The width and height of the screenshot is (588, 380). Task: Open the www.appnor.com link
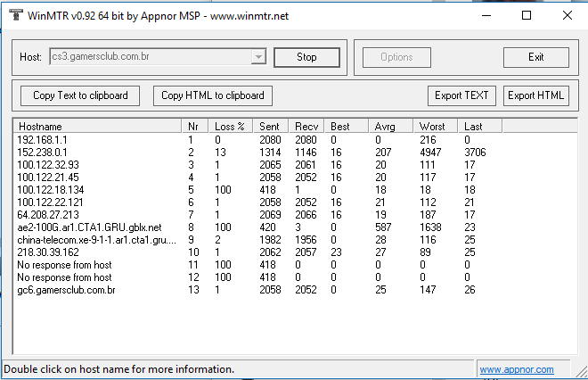[517, 369]
